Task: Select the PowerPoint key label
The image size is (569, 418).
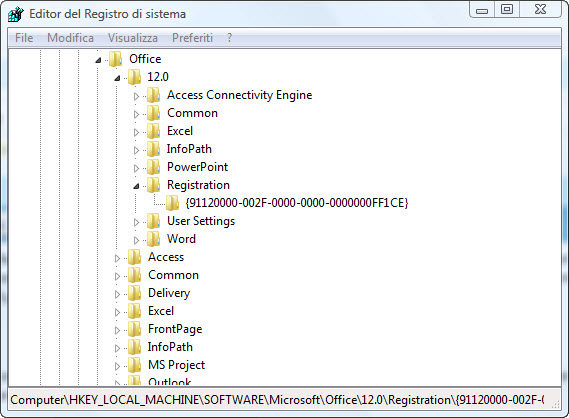Action: pyautogui.click(x=197, y=167)
